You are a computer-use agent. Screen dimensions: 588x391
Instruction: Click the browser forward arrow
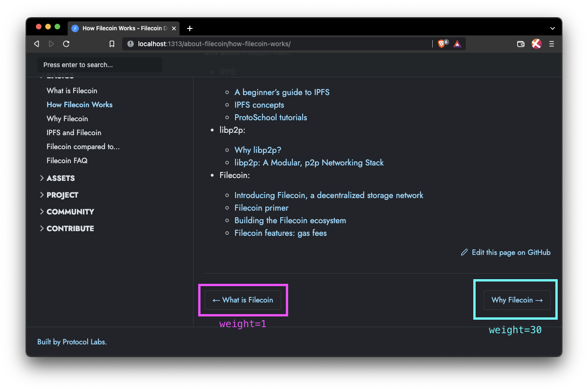pyautogui.click(x=51, y=44)
